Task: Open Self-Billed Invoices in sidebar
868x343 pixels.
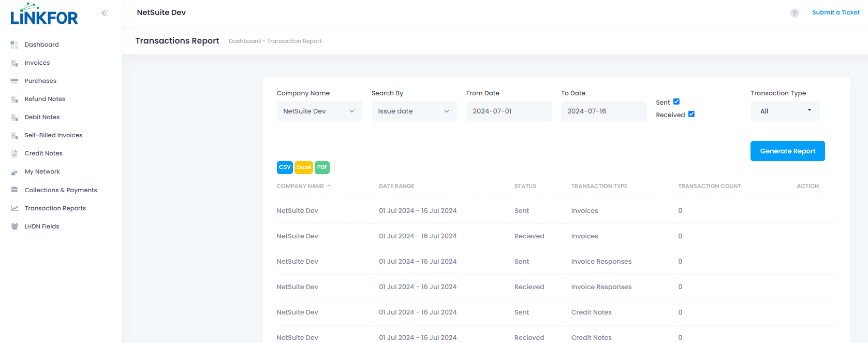Action: click(53, 135)
